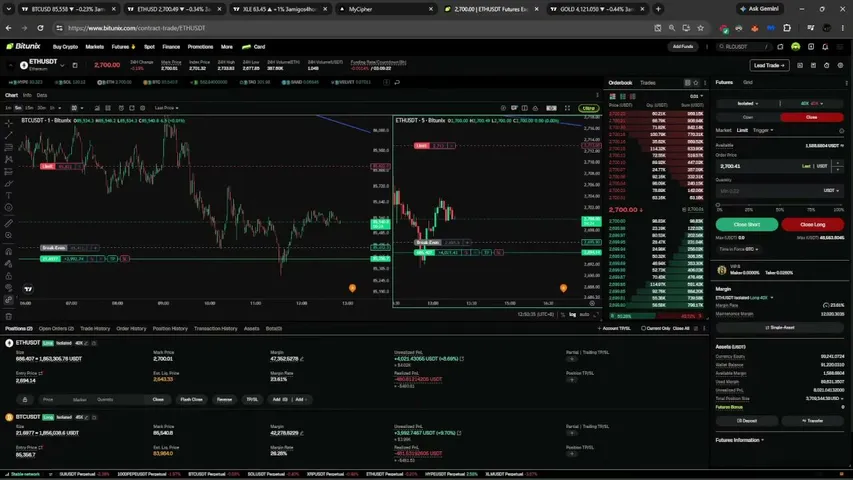
Task: Select the text annotation tool
Action: click(9, 195)
